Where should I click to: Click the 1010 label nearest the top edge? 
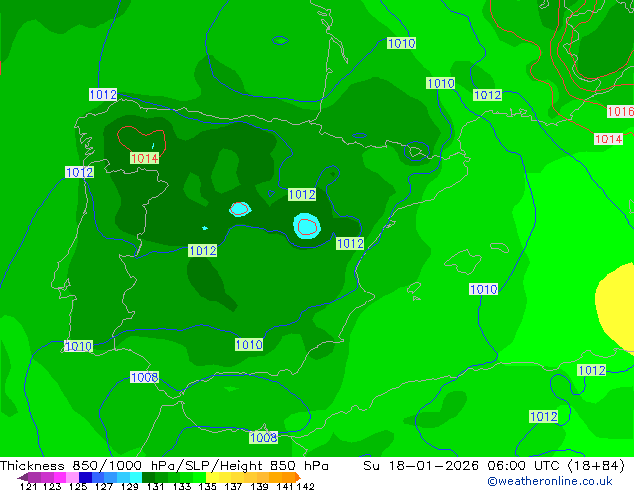[402, 43]
